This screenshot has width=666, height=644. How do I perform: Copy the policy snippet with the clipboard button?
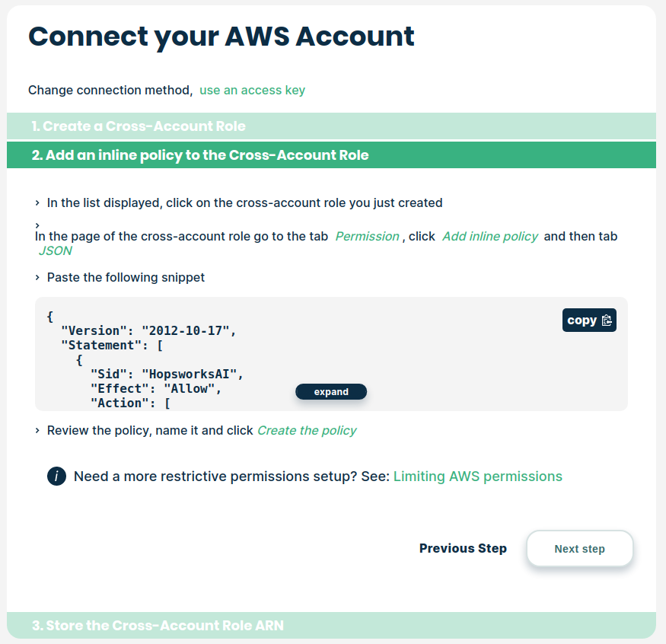[x=589, y=320]
